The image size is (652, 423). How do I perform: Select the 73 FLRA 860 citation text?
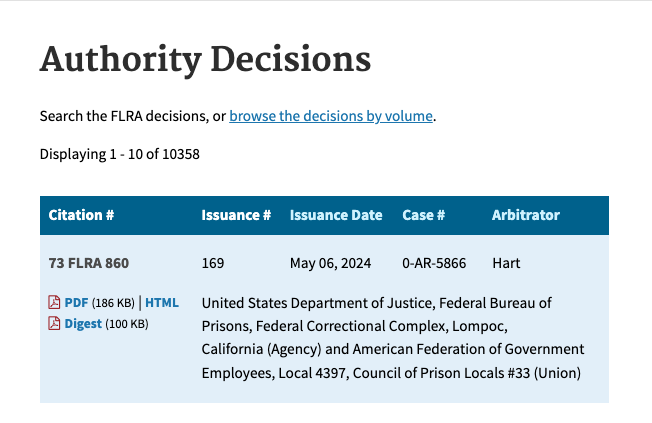click(x=89, y=263)
